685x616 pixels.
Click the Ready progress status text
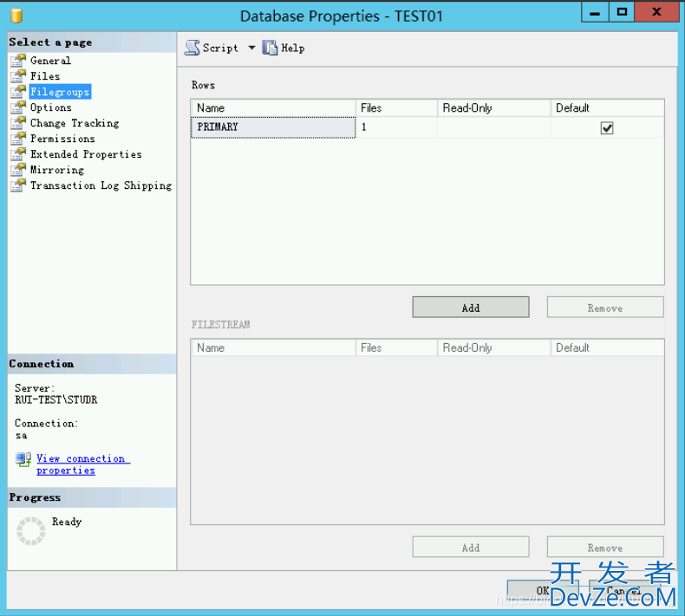(67, 522)
